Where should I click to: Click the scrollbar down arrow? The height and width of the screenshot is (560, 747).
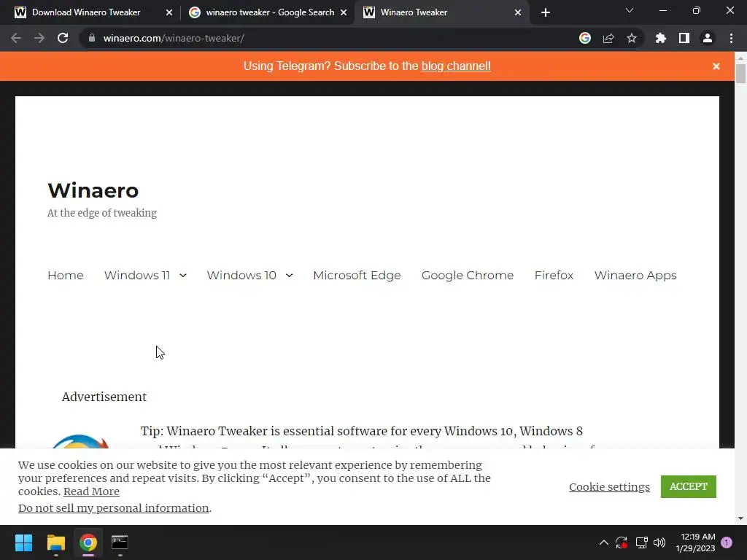pyautogui.click(x=740, y=518)
